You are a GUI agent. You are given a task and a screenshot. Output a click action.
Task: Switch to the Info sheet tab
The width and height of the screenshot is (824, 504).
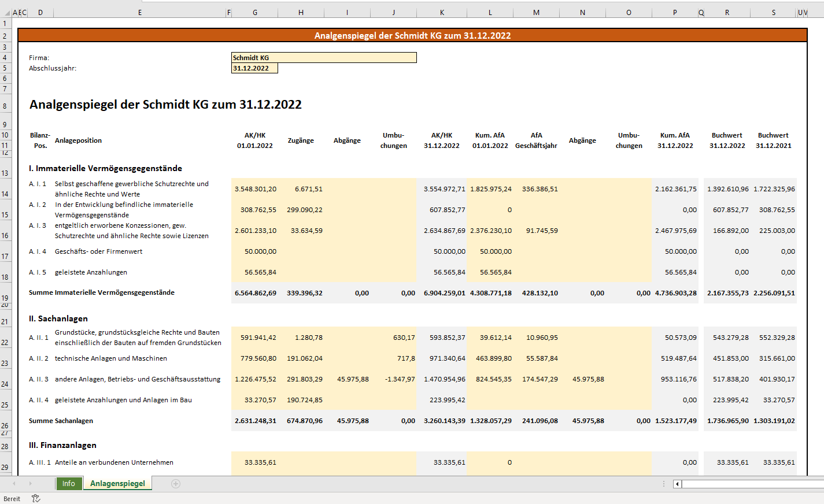69,484
